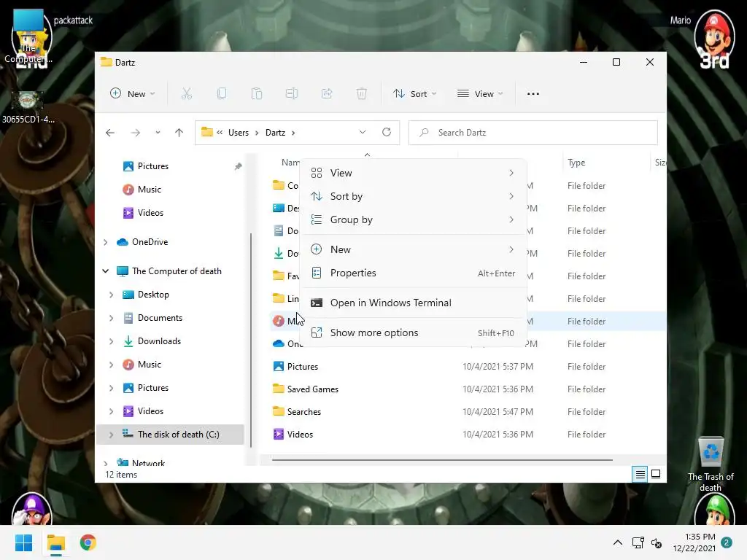
Task: Go forward with the right arrow
Action: coord(136,133)
